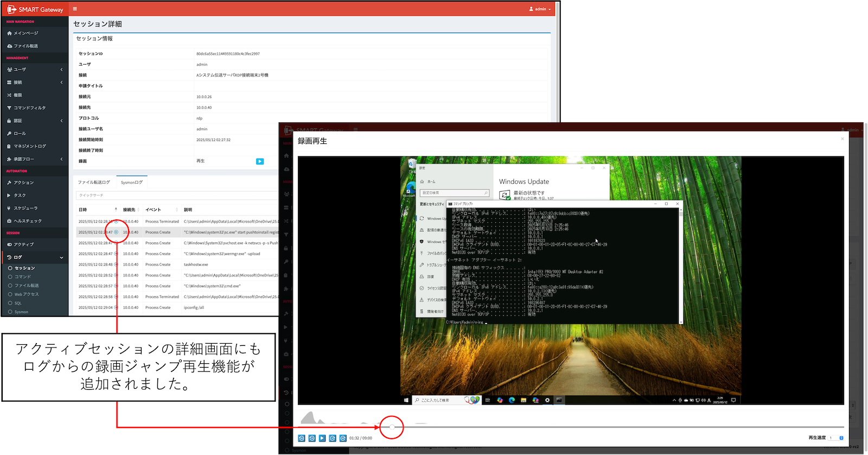Click the svchost.exe description cell
The image size is (868, 455).
231,243
